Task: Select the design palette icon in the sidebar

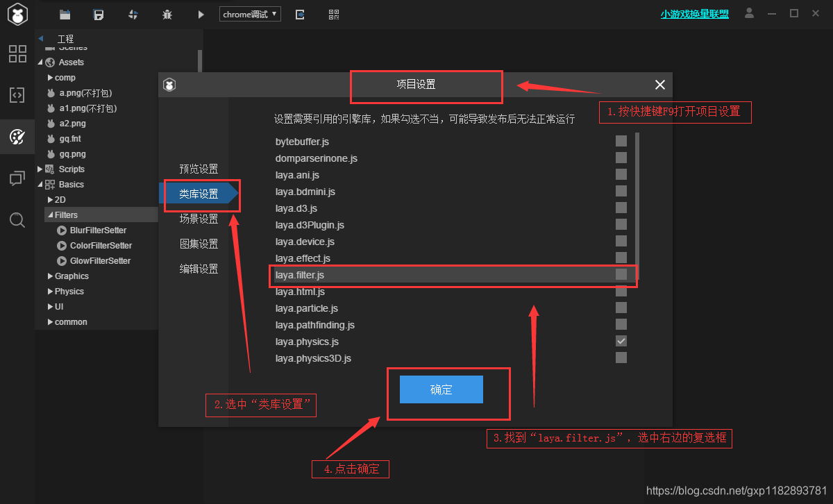Action: [17, 137]
